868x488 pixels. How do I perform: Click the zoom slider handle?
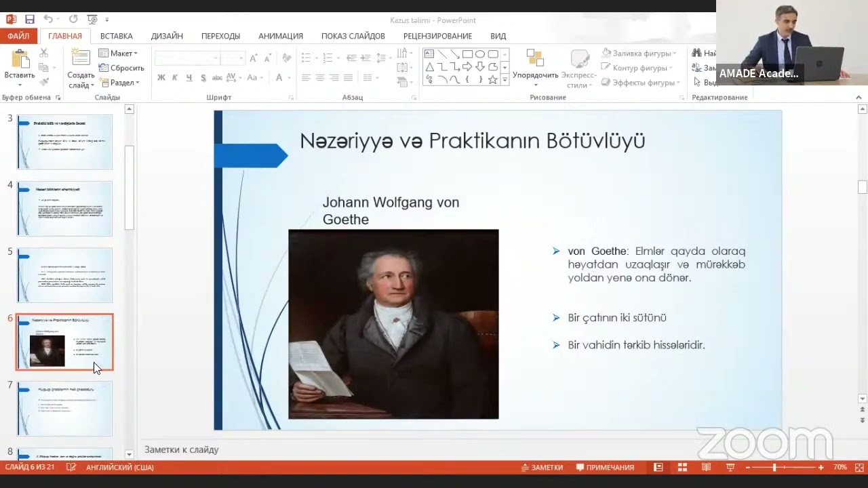pyautogui.click(x=774, y=468)
